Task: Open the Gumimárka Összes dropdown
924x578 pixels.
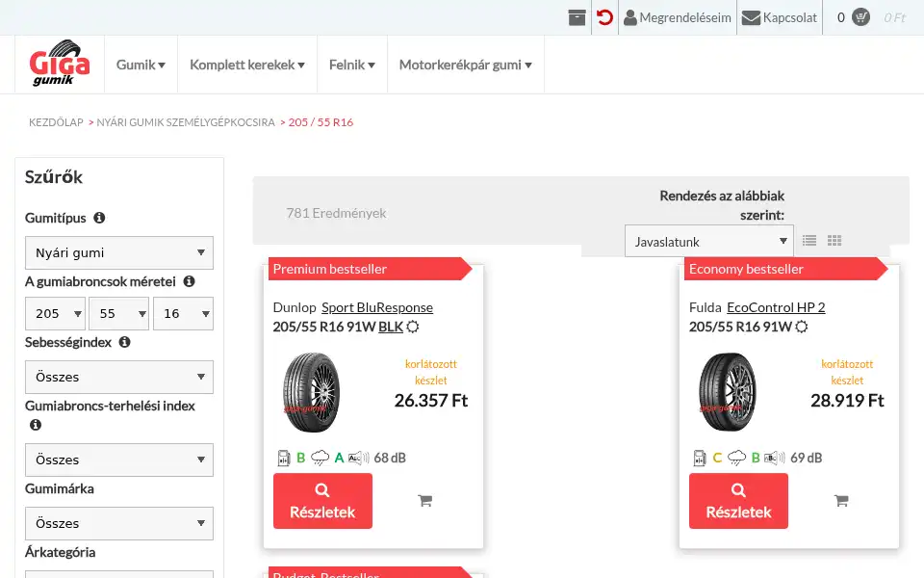Action: [119, 524]
